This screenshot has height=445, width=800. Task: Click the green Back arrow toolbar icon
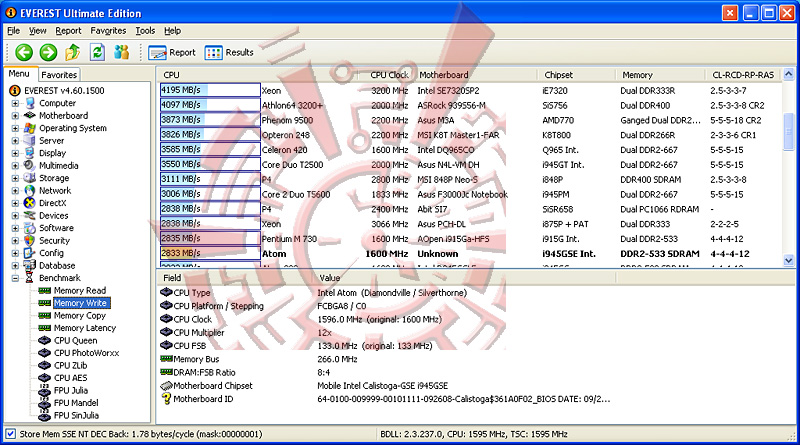pyautogui.click(x=23, y=52)
